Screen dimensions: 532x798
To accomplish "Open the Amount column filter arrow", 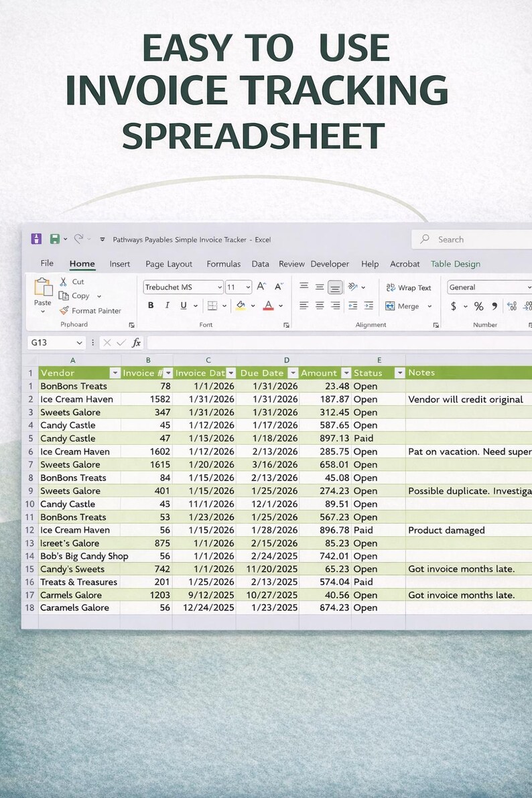I will click(x=346, y=373).
